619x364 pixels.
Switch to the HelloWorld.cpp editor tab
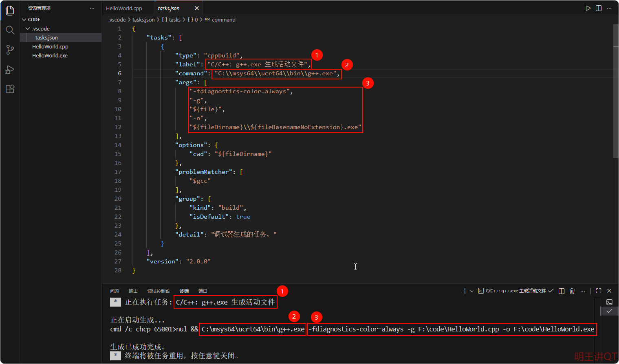coord(124,8)
